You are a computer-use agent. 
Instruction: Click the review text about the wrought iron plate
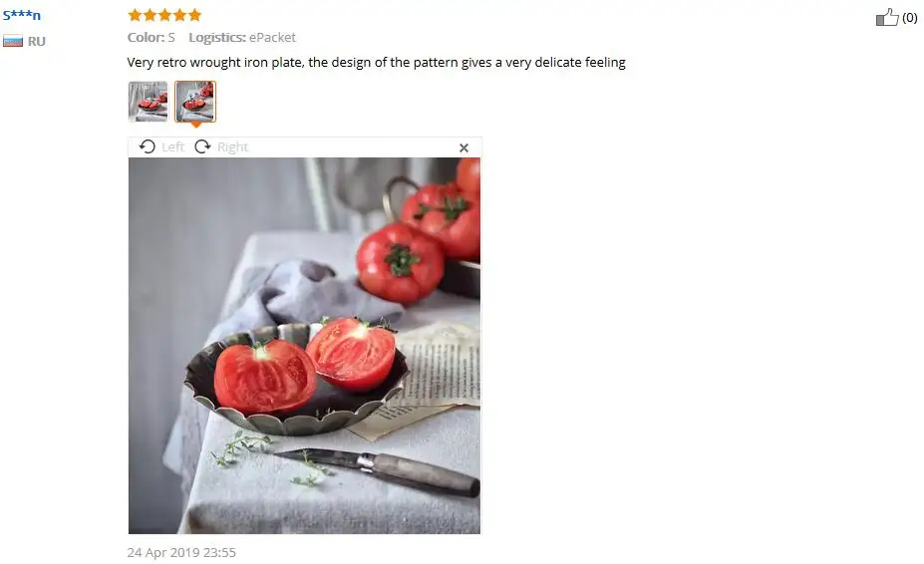pos(376,63)
